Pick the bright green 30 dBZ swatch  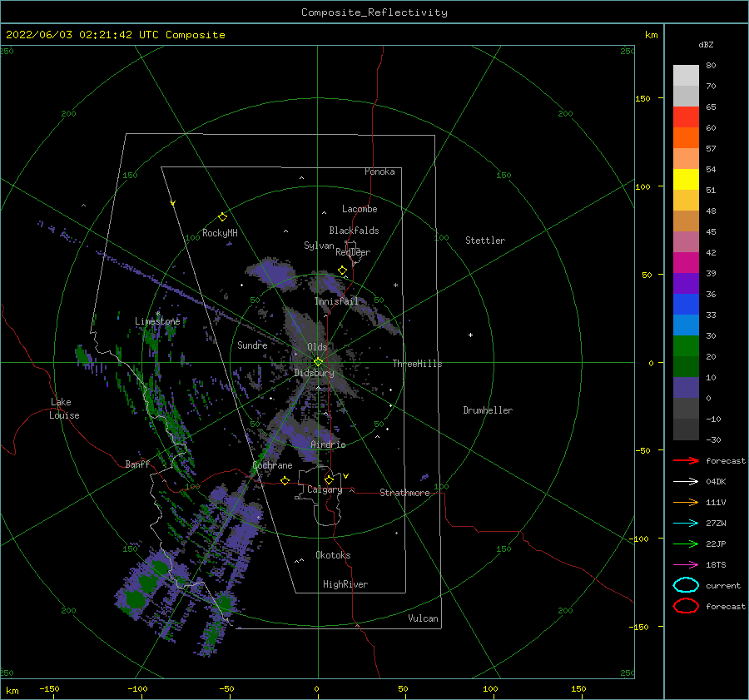point(686,345)
